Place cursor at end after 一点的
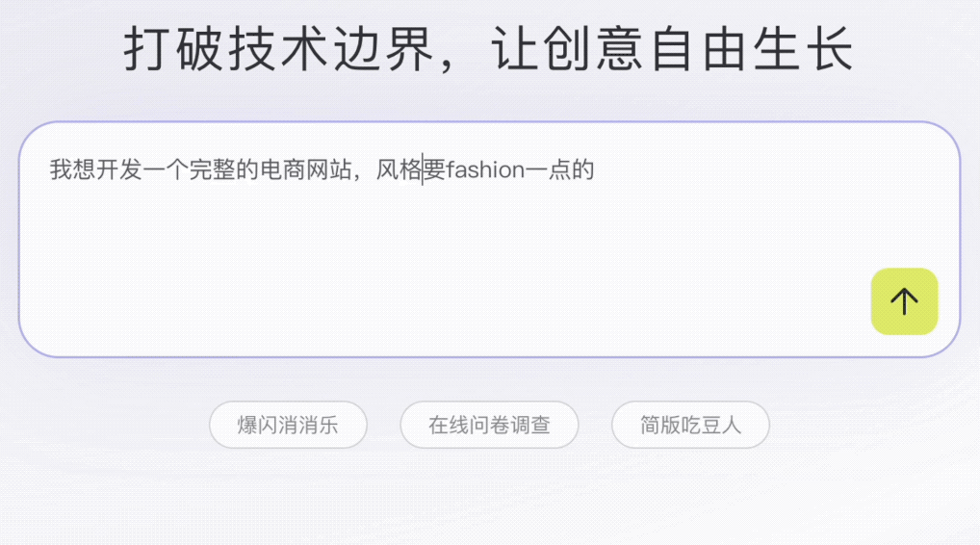The width and height of the screenshot is (980, 545). click(595, 169)
